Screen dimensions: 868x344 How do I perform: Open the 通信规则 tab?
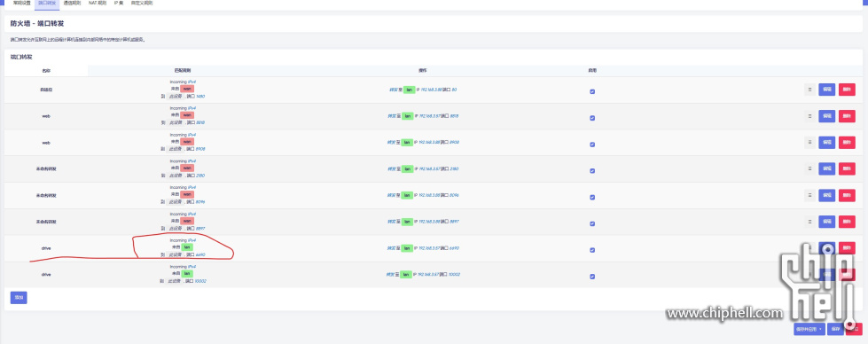point(72,4)
